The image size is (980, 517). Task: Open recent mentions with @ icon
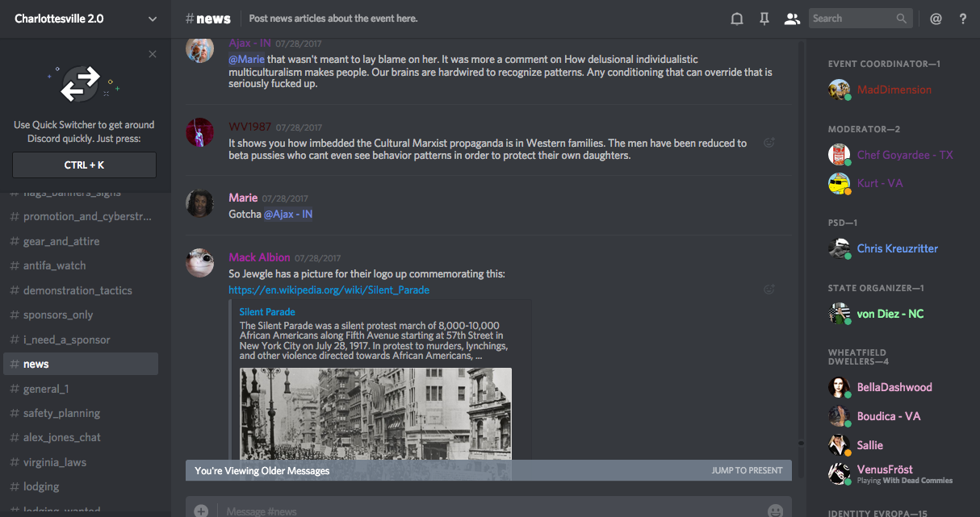point(936,19)
